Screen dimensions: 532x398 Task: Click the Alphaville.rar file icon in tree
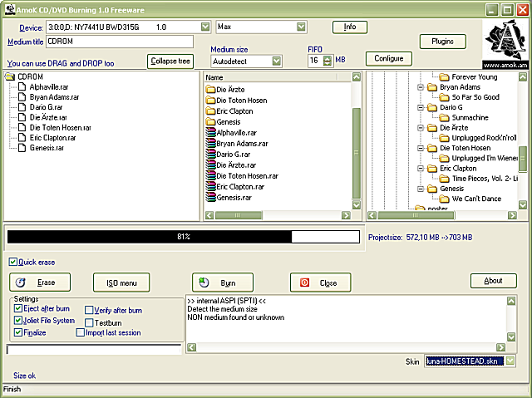(22, 87)
